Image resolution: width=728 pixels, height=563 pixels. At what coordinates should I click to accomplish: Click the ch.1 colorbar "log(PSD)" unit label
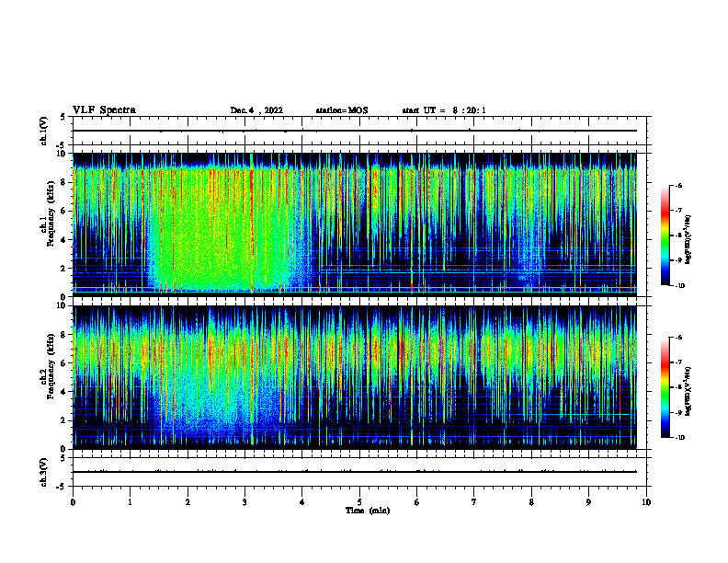click(688, 240)
